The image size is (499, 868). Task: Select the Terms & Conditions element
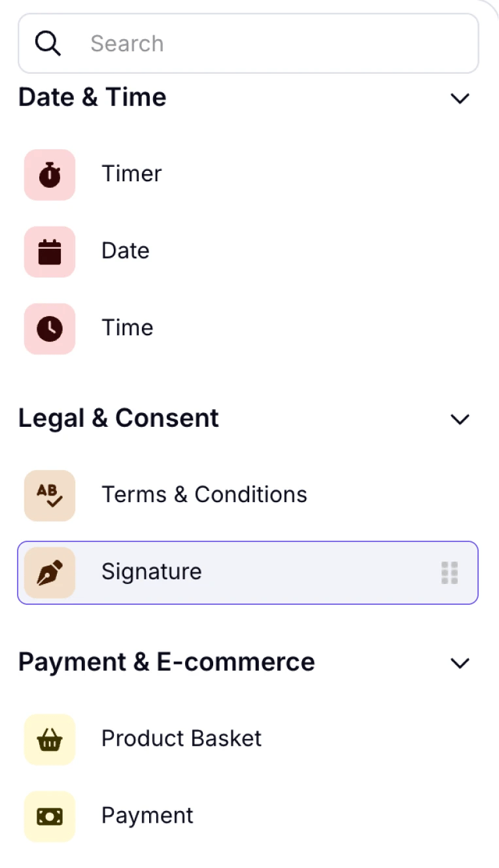pos(204,496)
